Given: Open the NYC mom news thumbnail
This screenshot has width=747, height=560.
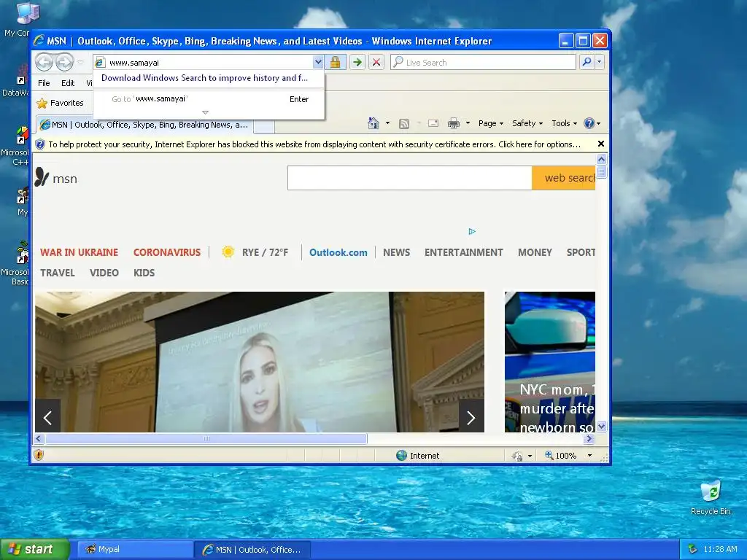Looking at the screenshot, I should [550, 362].
